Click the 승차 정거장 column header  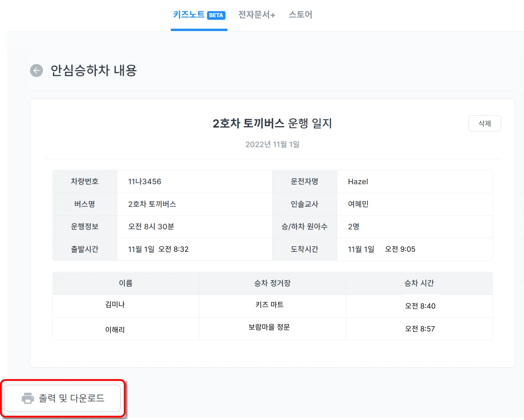272,283
